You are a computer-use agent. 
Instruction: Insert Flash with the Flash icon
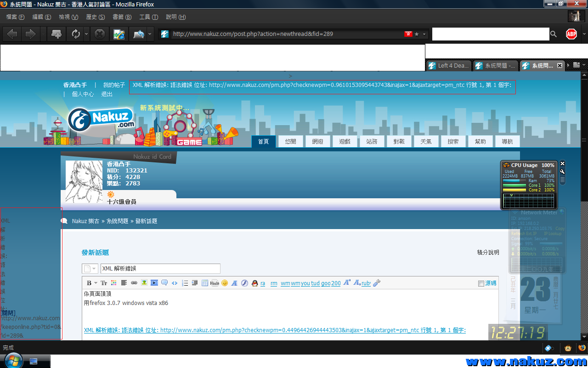pos(245,283)
